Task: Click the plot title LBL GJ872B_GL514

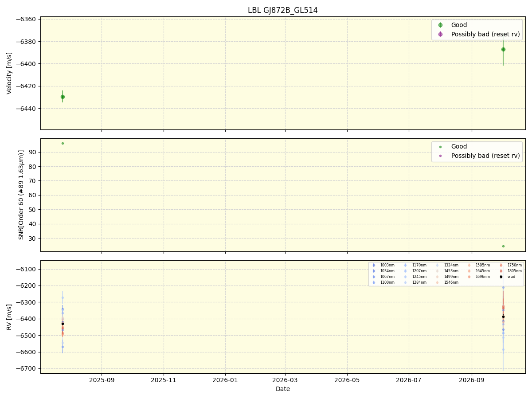Action: 283,10
